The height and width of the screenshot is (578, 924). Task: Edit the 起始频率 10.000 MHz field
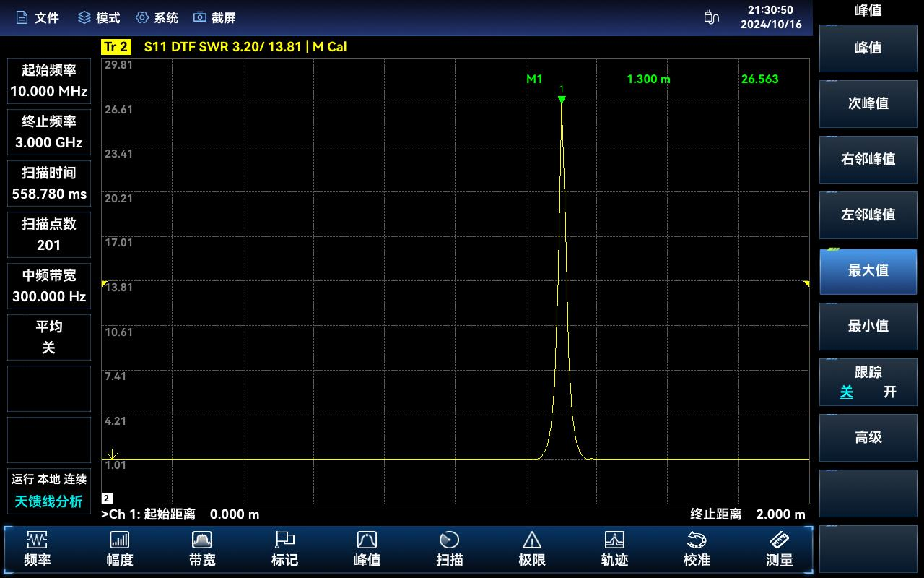click(49, 81)
